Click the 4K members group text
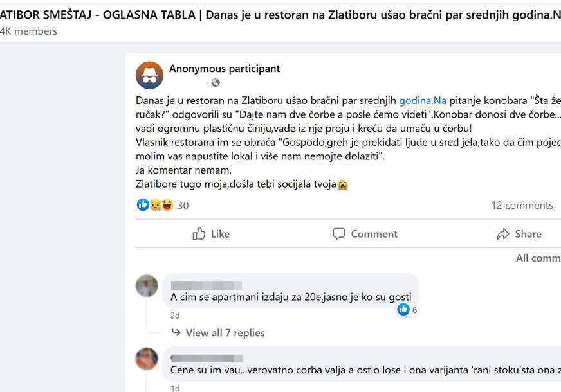Viewport: 561px width, 392px height. [x=29, y=31]
